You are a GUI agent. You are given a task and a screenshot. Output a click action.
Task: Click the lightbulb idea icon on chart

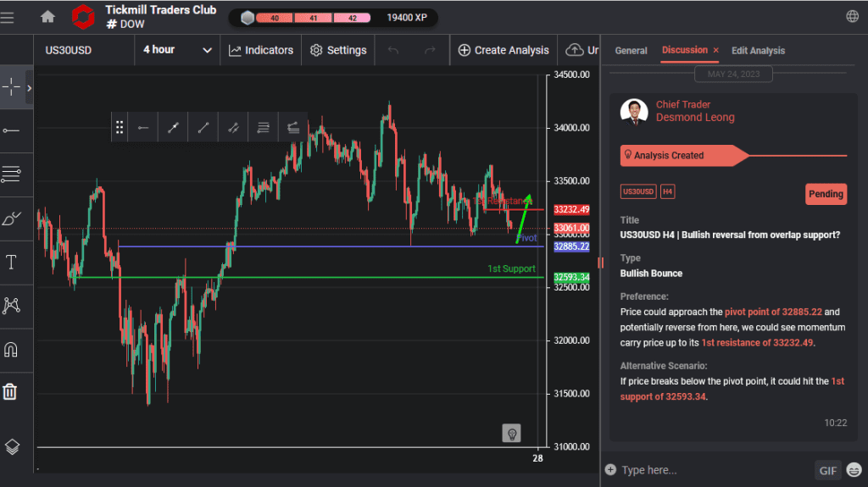coord(511,434)
